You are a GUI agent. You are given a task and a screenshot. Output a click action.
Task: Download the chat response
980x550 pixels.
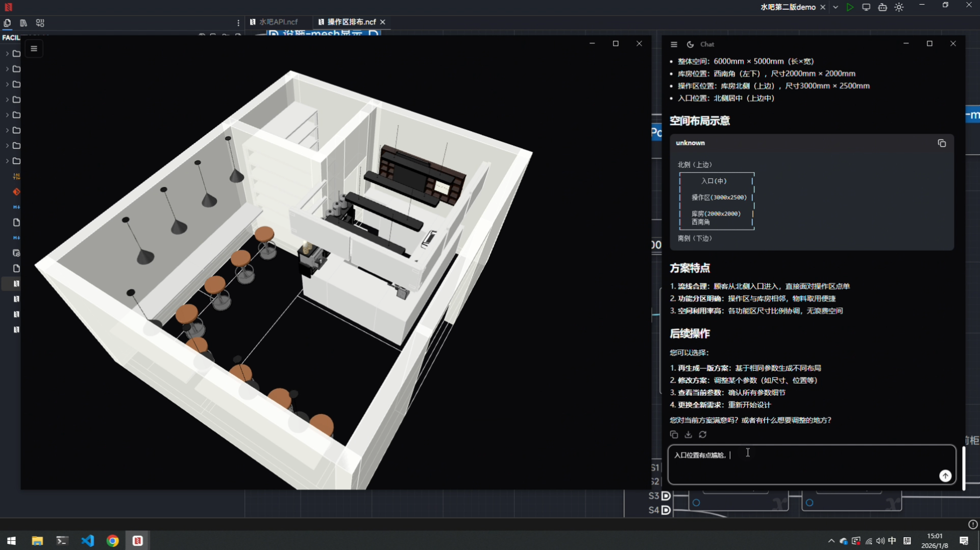click(x=688, y=435)
